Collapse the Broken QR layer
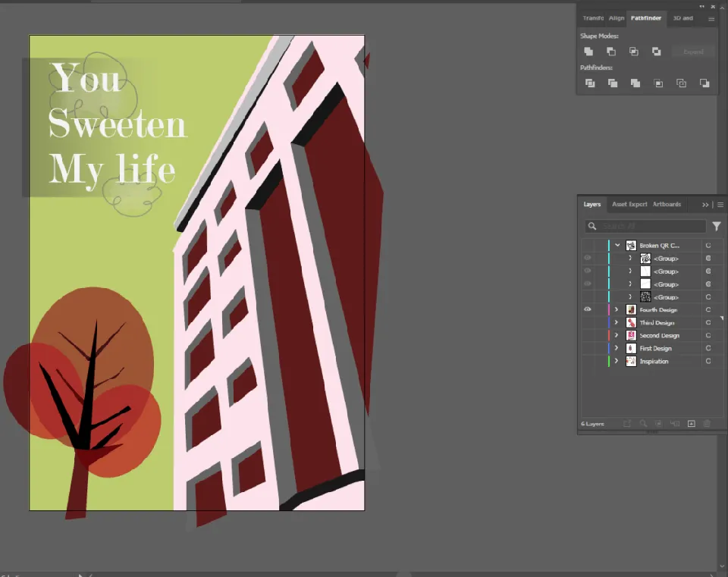Image resolution: width=728 pixels, height=577 pixels. click(617, 245)
